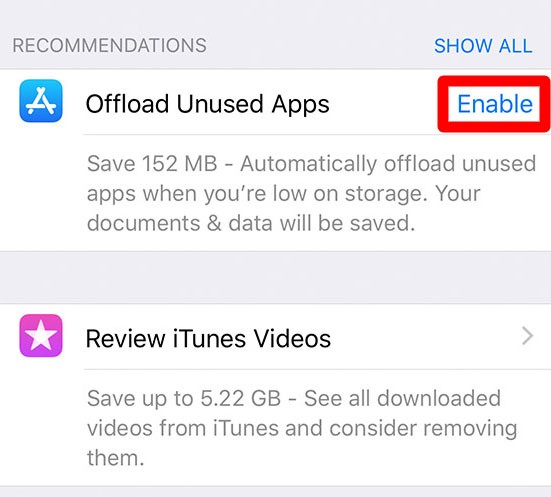Select the Offload Unused Apps label
This screenshot has width=551, height=497.
pyautogui.click(x=207, y=104)
